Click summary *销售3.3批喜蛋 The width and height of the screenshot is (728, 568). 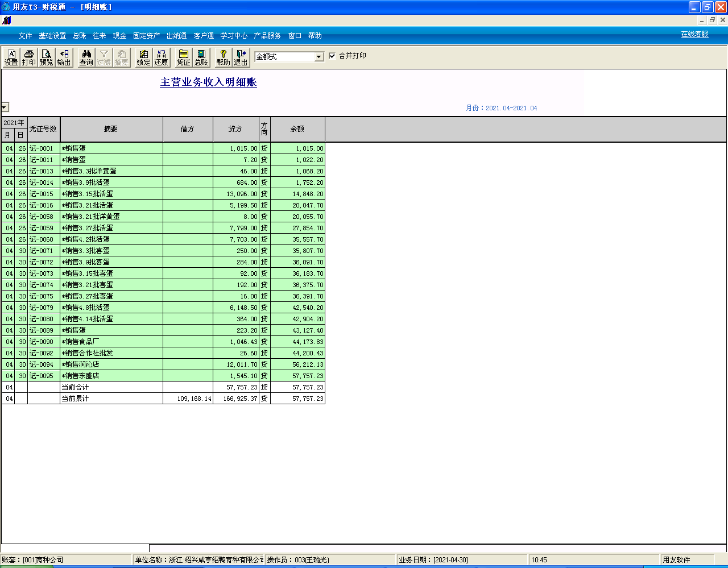coord(111,251)
